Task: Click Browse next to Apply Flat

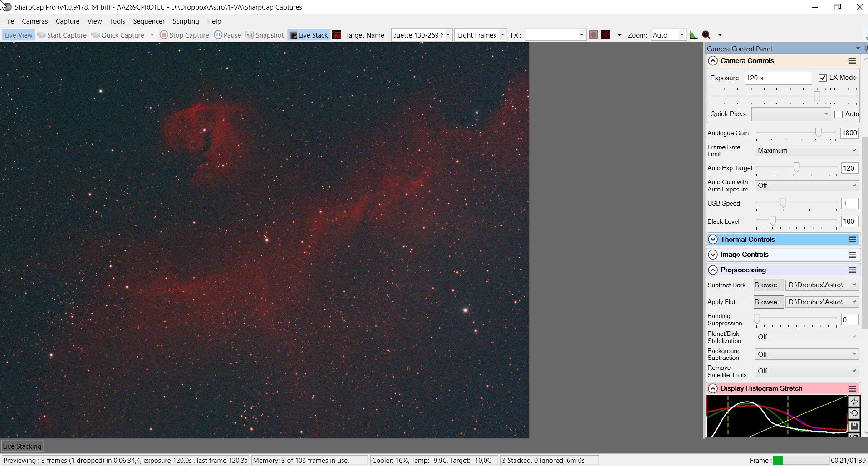Action: pyautogui.click(x=768, y=302)
